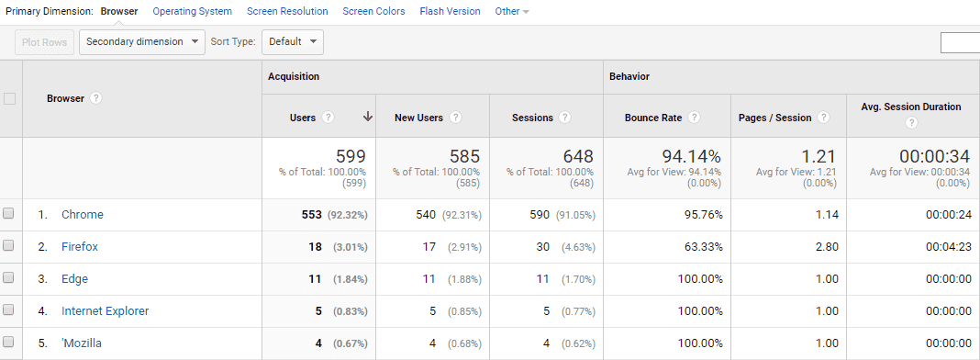Click Chrome session duration 00:00:24

click(949, 214)
